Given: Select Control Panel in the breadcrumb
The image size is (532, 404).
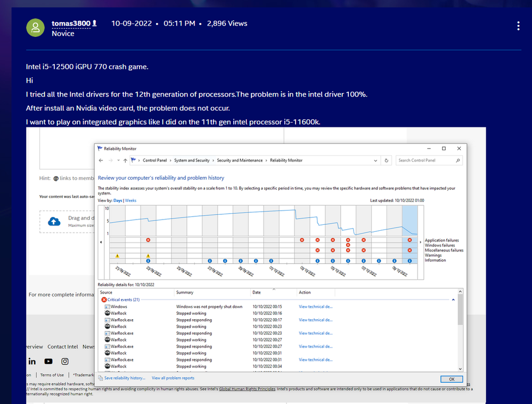Looking at the screenshot, I should pos(155,160).
